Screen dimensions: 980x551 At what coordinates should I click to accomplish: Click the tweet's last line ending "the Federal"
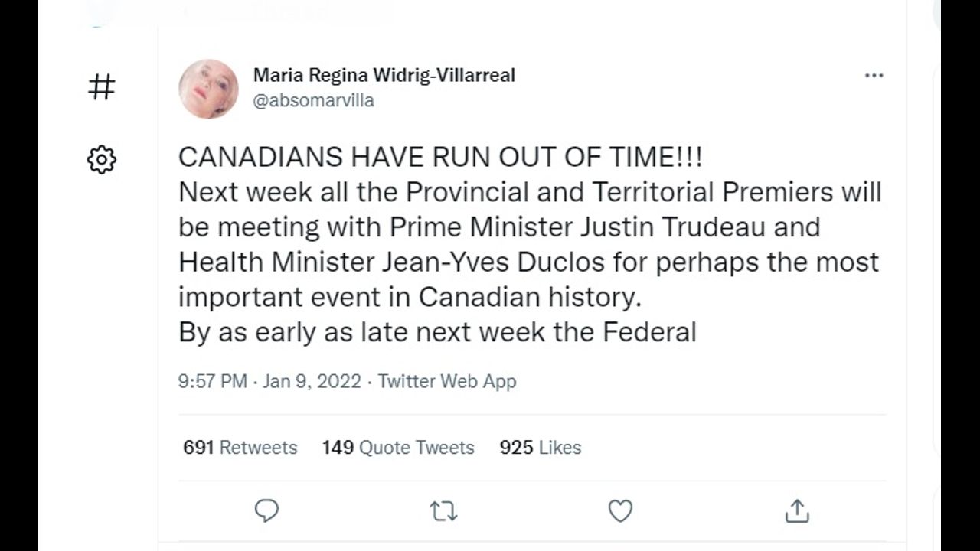(x=437, y=332)
